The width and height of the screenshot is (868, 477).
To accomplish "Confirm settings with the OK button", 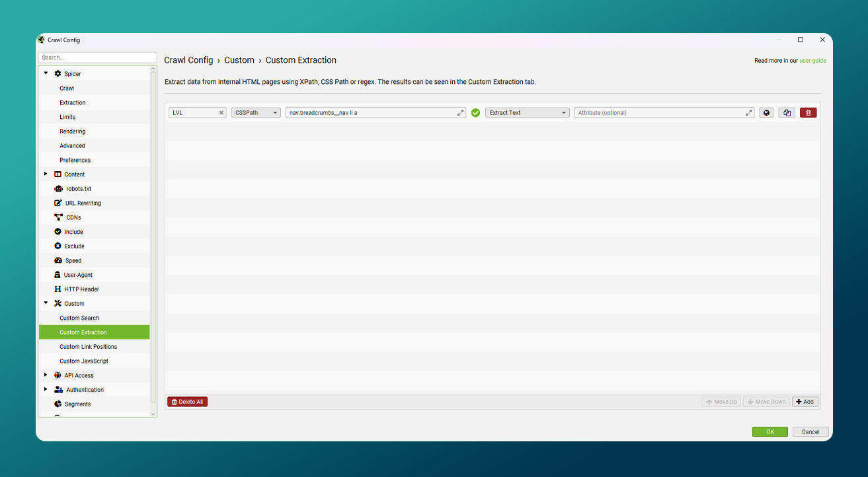I will 769,432.
